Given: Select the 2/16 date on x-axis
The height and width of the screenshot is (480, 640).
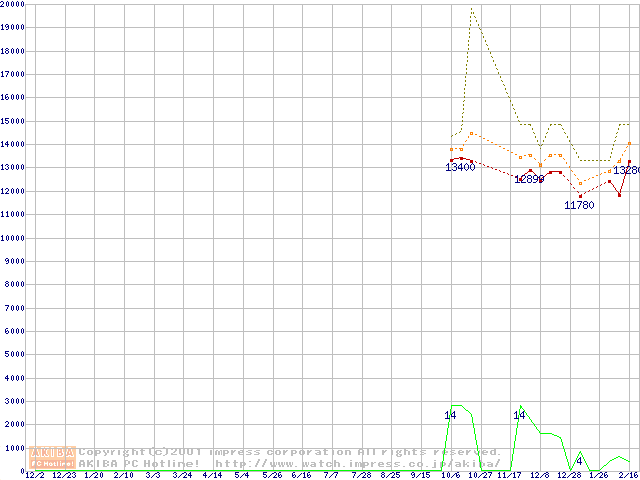Looking at the screenshot, I should tap(629, 476).
